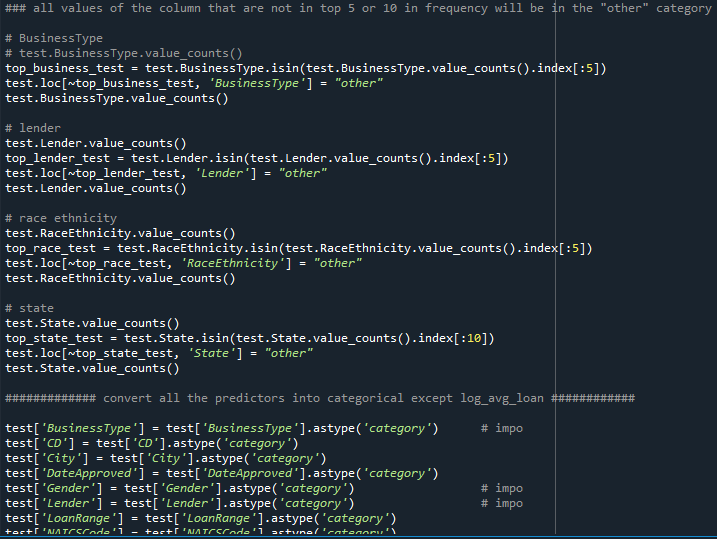Click the '# BusinessType' comment line
Viewport: 717px width, 539px height.
pyautogui.click(x=54, y=38)
